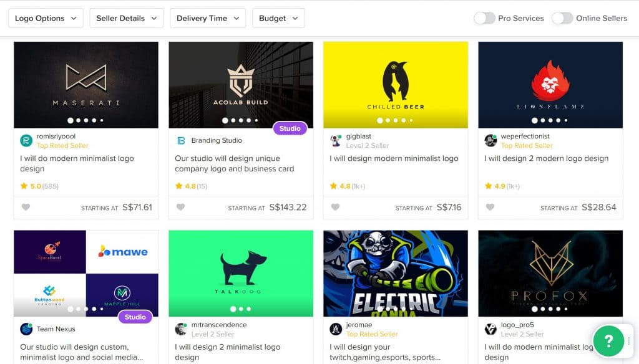639x364 pixels.
Task: Open the Seller Details filter dropdown
Action: (126, 18)
